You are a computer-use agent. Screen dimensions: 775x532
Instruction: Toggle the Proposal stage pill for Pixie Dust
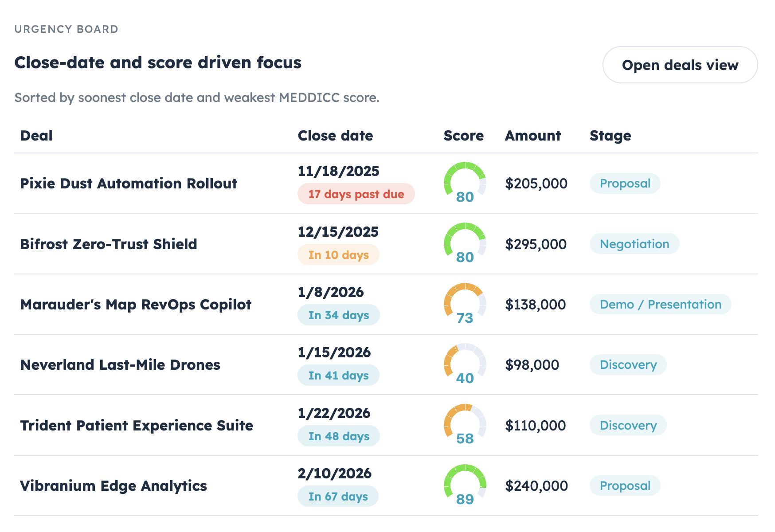point(625,183)
